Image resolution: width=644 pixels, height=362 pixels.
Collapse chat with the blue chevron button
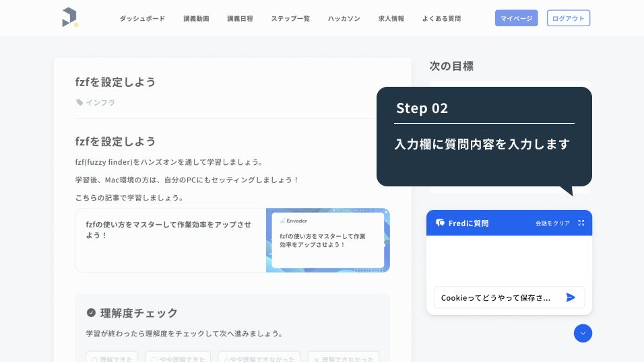pos(583,333)
